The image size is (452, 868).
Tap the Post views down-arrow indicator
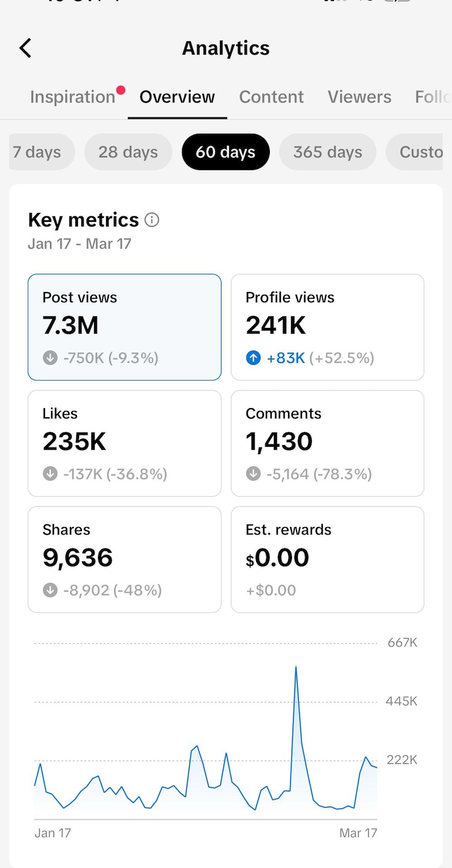coord(50,358)
